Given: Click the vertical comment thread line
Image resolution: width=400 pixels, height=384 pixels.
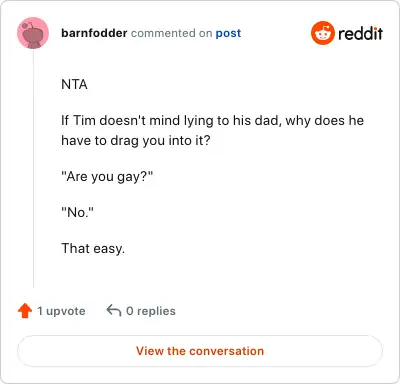Looking at the screenshot, I should click(33, 168).
